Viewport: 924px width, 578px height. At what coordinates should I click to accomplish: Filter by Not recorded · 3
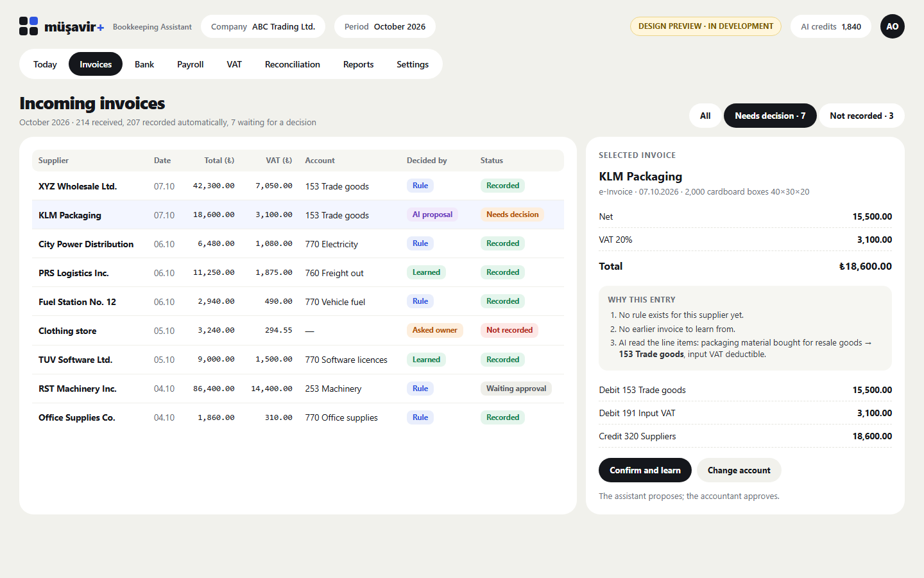[x=862, y=116]
